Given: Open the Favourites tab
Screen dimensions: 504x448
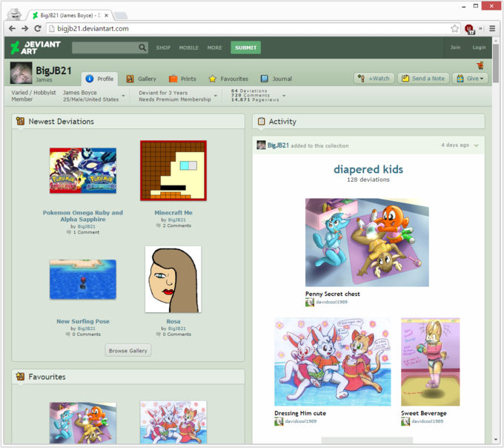Looking at the screenshot, I should pos(228,79).
